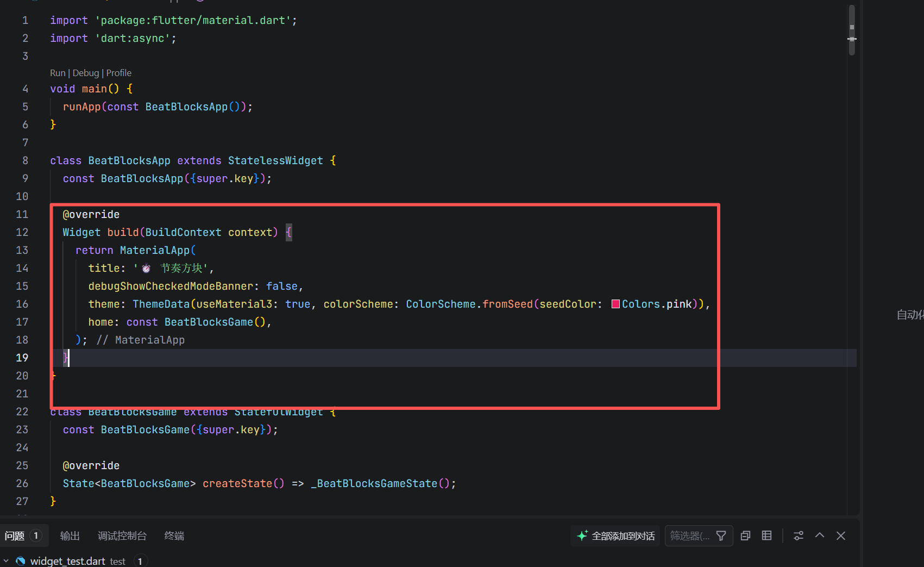Click _BeatBlocksGameState() on line 26
This screenshot has height=567, width=924.
click(380, 483)
